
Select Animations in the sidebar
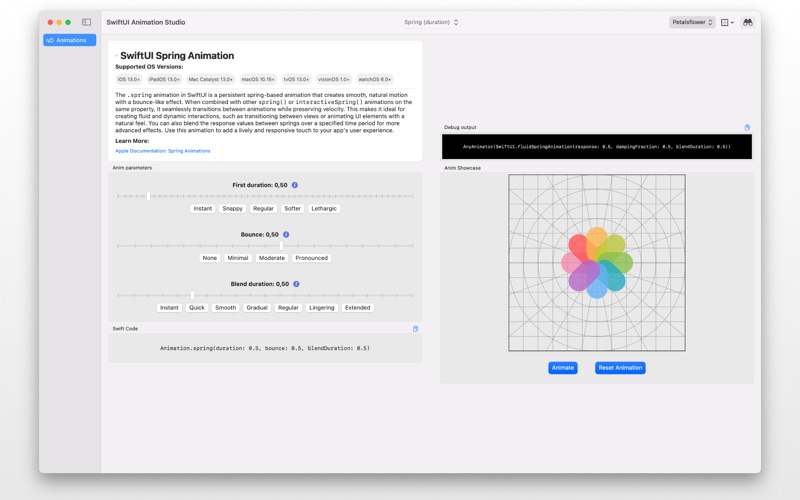(x=69, y=40)
